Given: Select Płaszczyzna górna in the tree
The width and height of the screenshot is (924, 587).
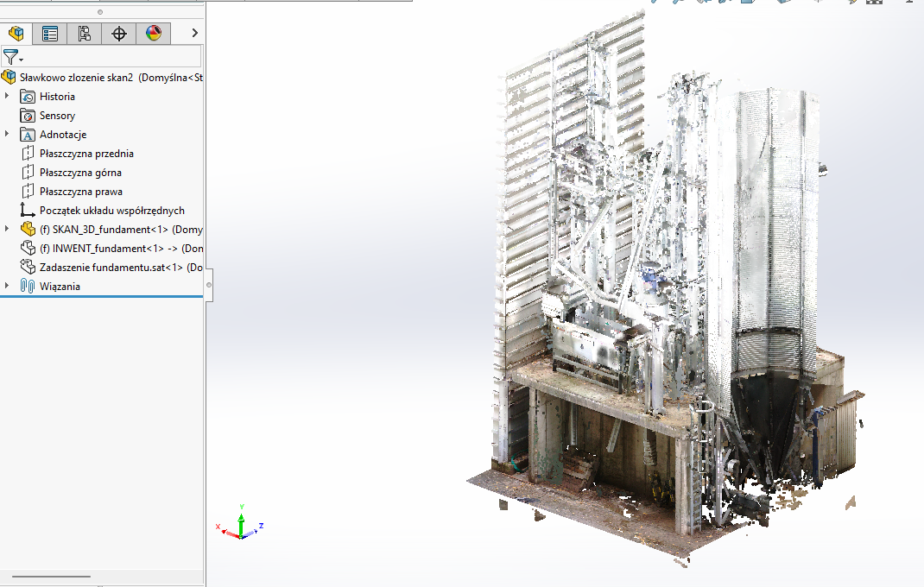Looking at the screenshot, I should tap(80, 172).
